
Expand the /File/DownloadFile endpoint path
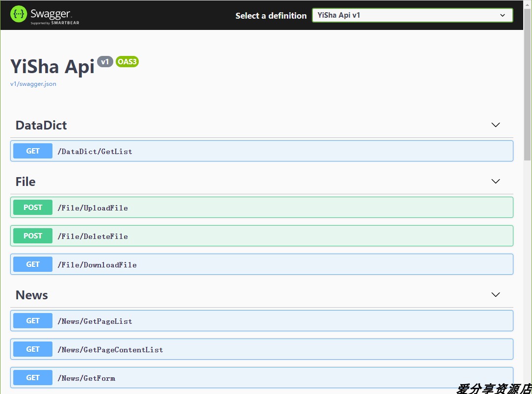click(x=97, y=265)
